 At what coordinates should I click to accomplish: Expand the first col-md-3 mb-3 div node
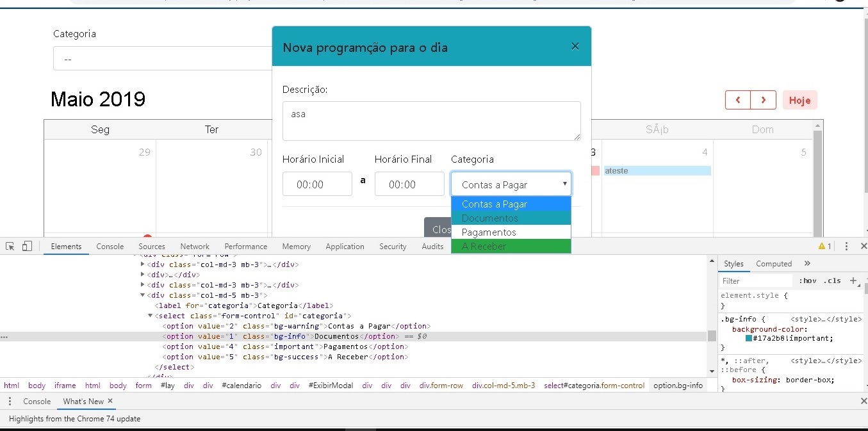[x=143, y=264]
